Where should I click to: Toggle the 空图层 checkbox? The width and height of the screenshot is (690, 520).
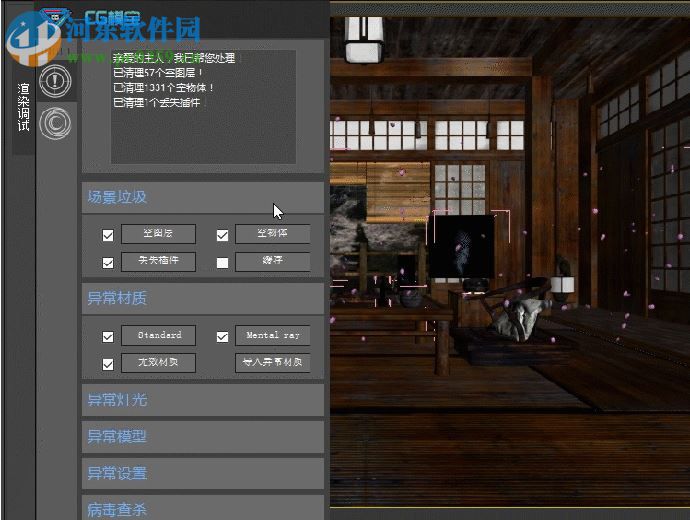pos(108,235)
